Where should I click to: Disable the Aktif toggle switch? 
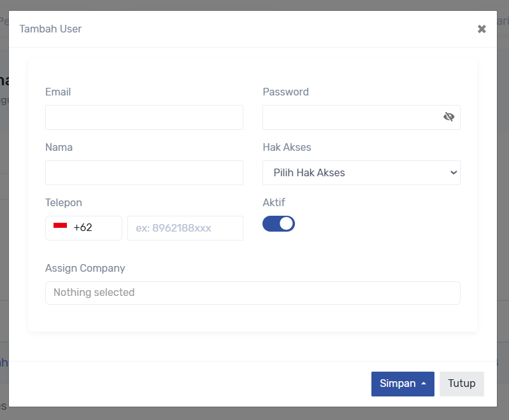[279, 223]
